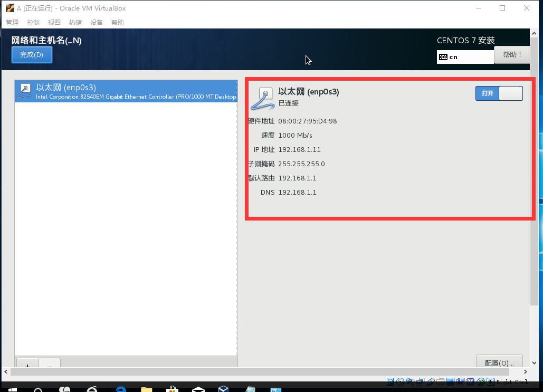Click the mouse integration status icon
The image size is (543, 392).
point(480,381)
